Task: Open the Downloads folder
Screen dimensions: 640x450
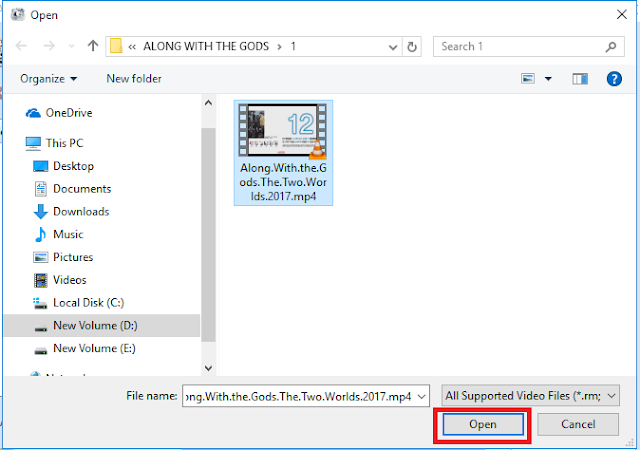Action: [81, 212]
